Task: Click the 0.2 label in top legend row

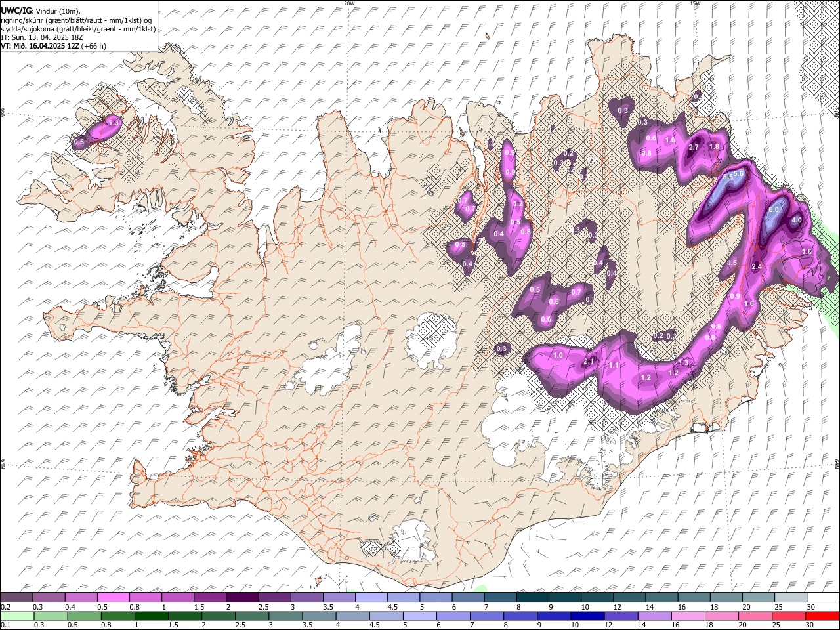Action: pyautogui.click(x=5, y=607)
